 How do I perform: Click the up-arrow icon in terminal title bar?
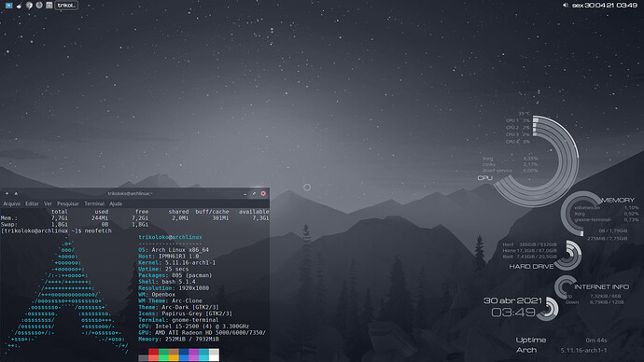coord(16,193)
